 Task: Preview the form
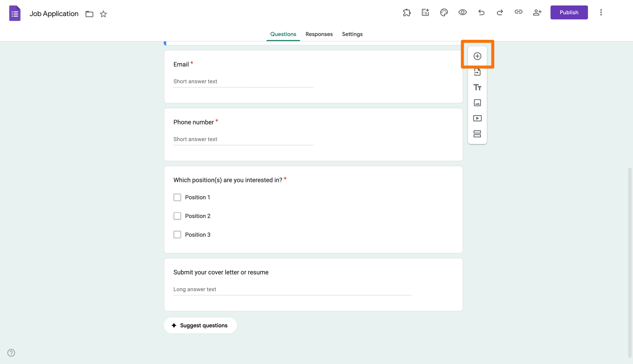pyautogui.click(x=462, y=12)
